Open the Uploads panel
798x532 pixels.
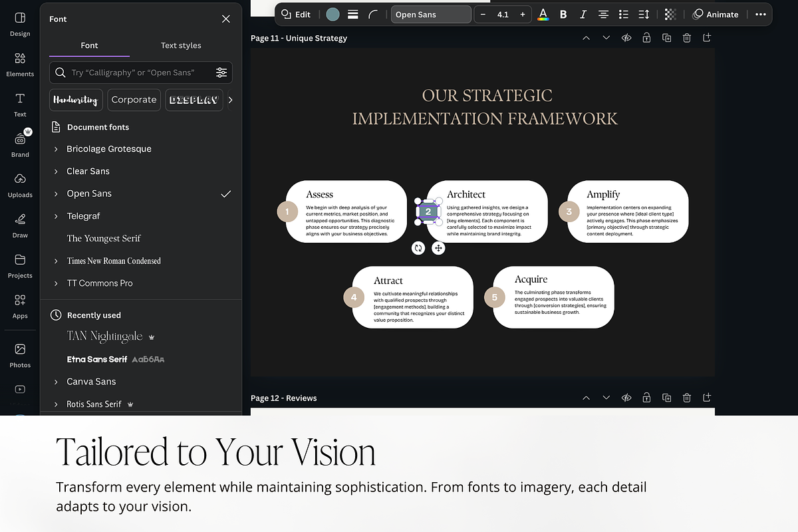pyautogui.click(x=20, y=185)
